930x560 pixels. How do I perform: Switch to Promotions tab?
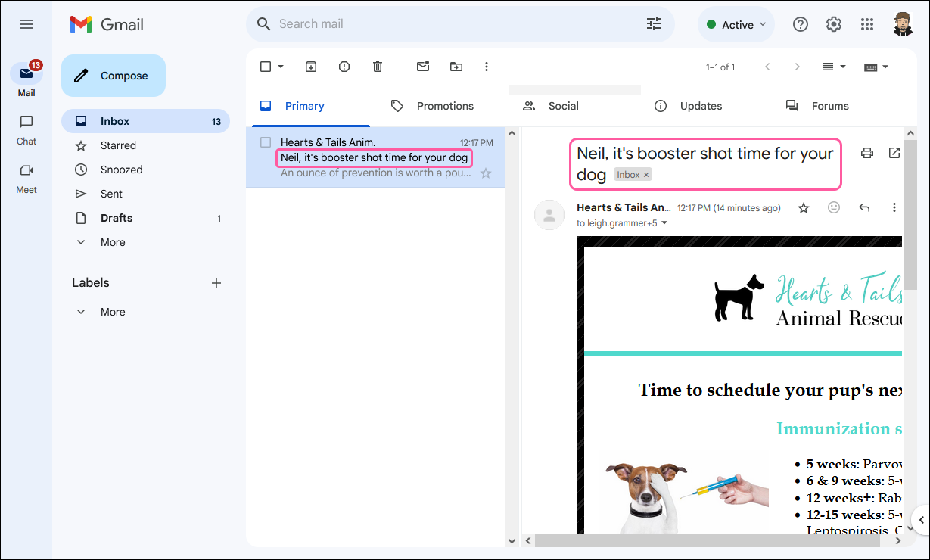(445, 106)
